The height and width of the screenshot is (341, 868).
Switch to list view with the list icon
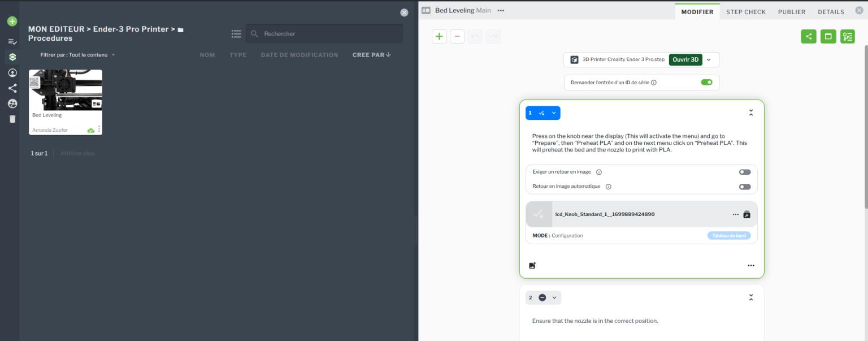pos(236,34)
